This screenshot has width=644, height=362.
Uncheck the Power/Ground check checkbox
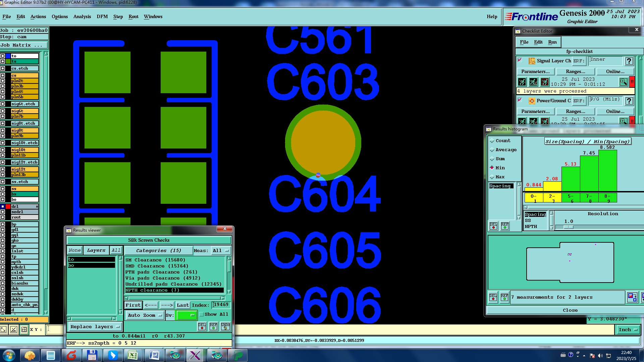click(x=520, y=100)
